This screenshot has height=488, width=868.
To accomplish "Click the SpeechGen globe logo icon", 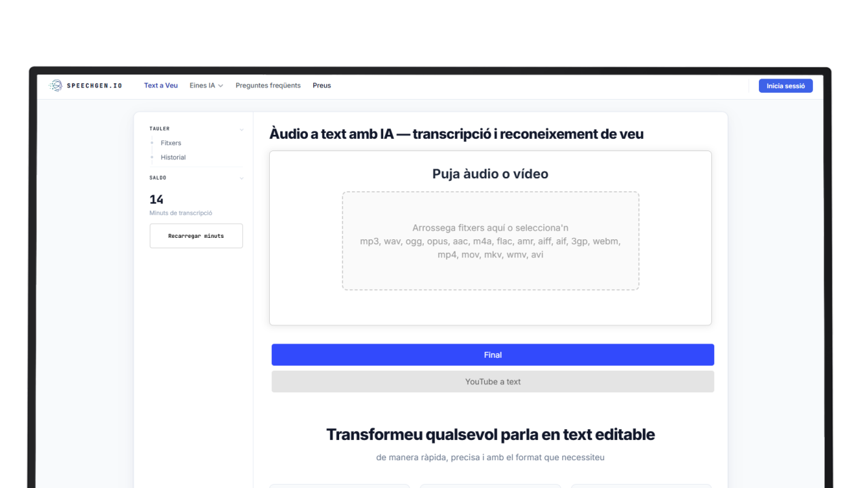I will (56, 85).
